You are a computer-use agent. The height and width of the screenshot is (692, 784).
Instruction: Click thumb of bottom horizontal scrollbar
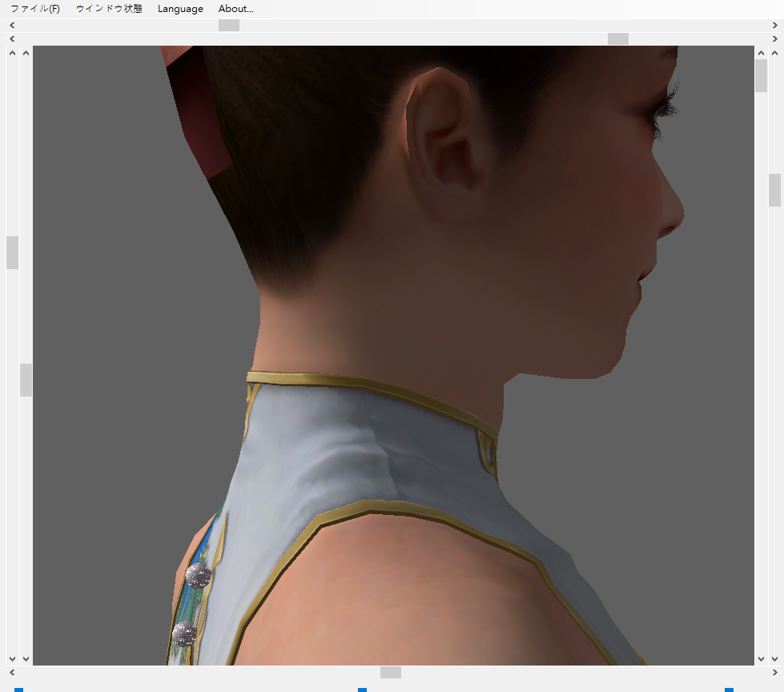tap(391, 673)
